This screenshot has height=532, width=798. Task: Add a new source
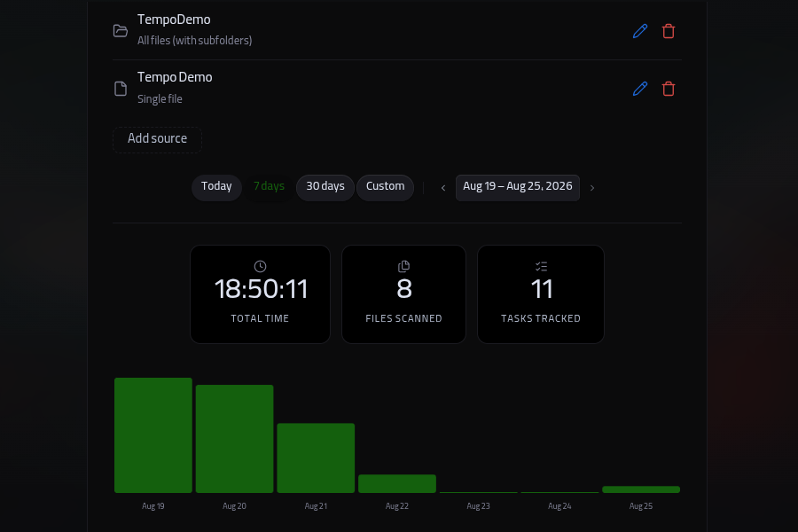coord(157,139)
